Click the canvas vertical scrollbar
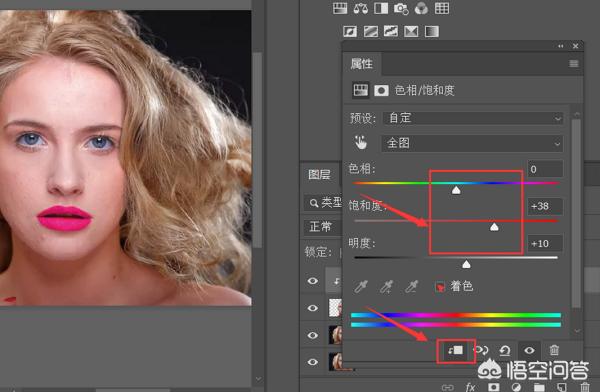This screenshot has width=600, height=392. pos(258,150)
